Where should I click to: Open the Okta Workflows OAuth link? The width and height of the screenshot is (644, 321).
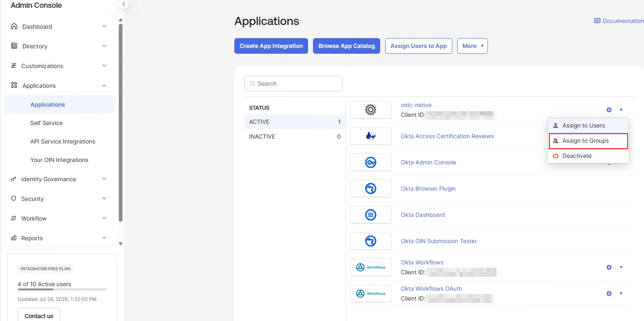tap(431, 289)
